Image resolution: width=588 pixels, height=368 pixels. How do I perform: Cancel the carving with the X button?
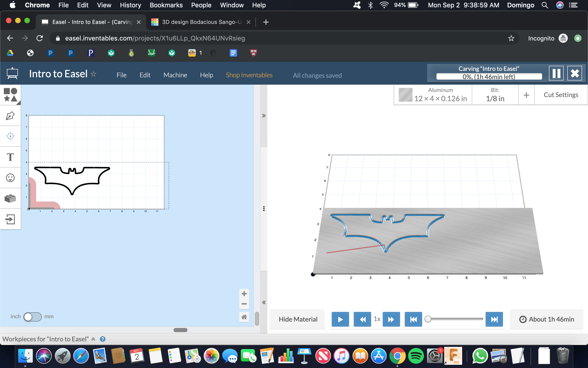pyautogui.click(x=575, y=73)
